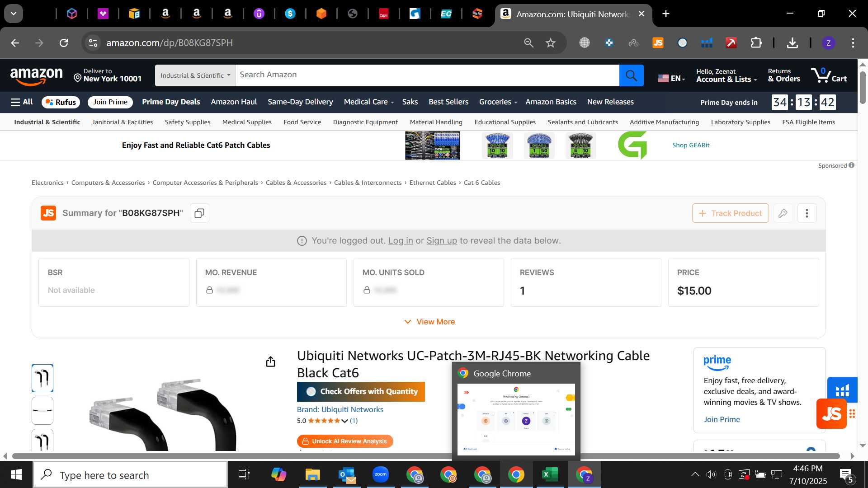Open the Jungle Scout summary three-dot menu
The image size is (868, 488).
[807, 213]
